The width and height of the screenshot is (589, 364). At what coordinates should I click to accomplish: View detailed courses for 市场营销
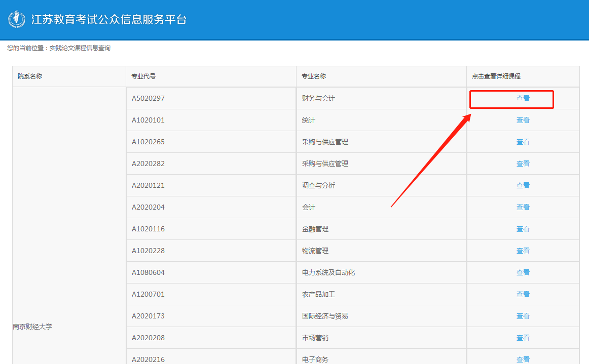pyautogui.click(x=523, y=338)
